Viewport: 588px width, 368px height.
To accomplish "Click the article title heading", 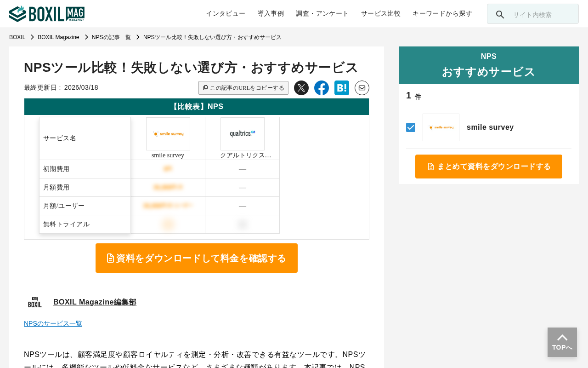I will coord(191,68).
